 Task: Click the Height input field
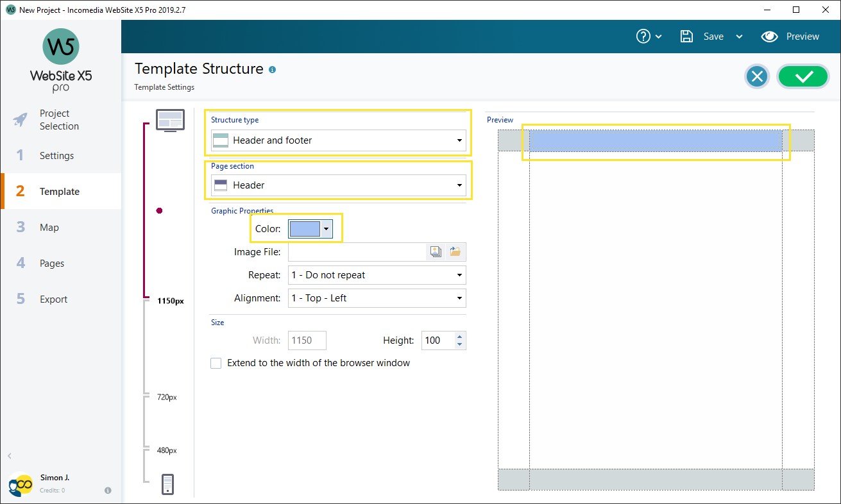[439, 340]
